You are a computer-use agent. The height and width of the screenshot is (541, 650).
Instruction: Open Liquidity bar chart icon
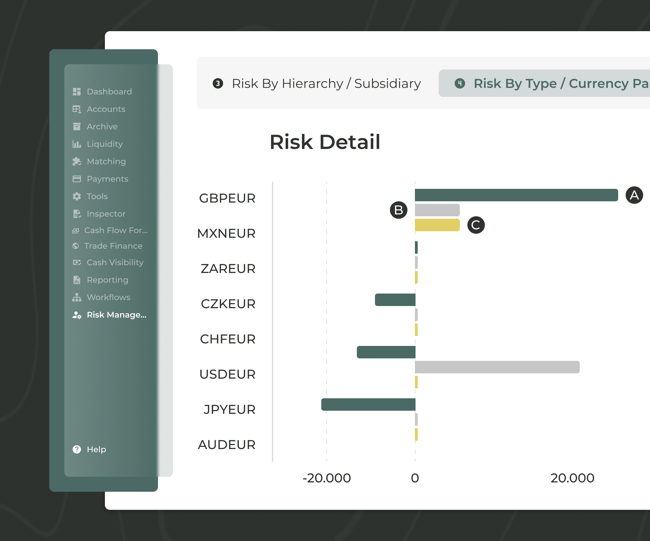coord(77,144)
